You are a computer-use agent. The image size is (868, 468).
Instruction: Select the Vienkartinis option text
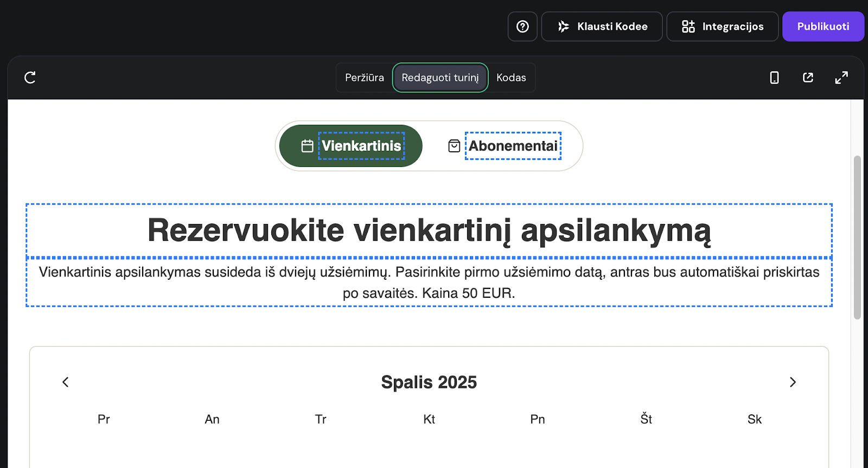(x=361, y=146)
